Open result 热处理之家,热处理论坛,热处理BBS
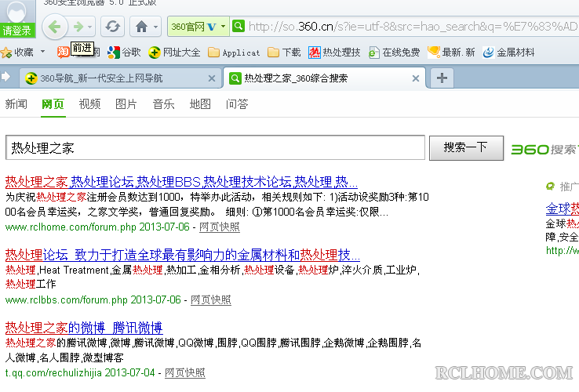This screenshot has height=392, width=579. [x=181, y=182]
